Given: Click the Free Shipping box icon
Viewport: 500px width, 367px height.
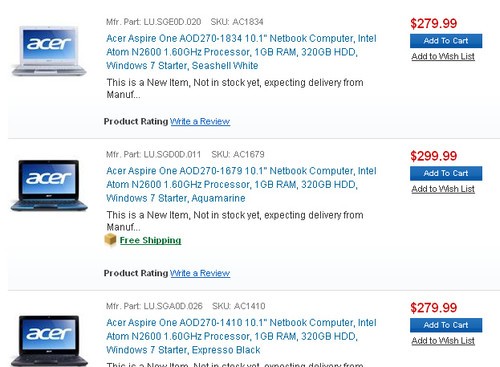Looking at the screenshot, I should 110,240.
